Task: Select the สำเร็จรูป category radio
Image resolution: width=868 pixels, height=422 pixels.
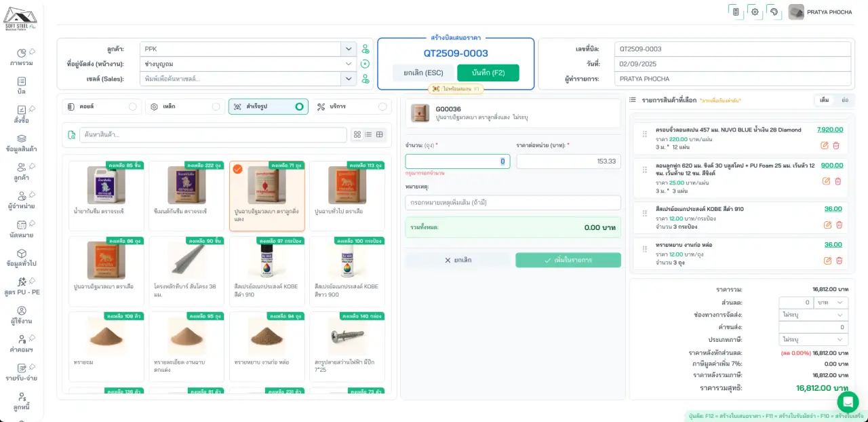Action: point(299,107)
